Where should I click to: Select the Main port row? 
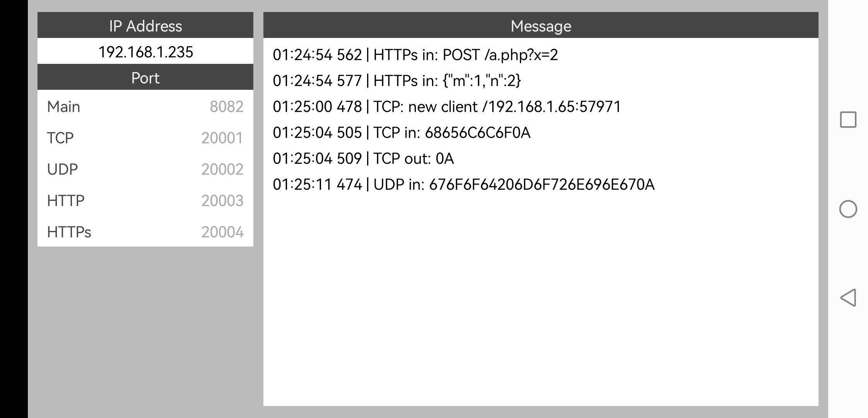145,106
